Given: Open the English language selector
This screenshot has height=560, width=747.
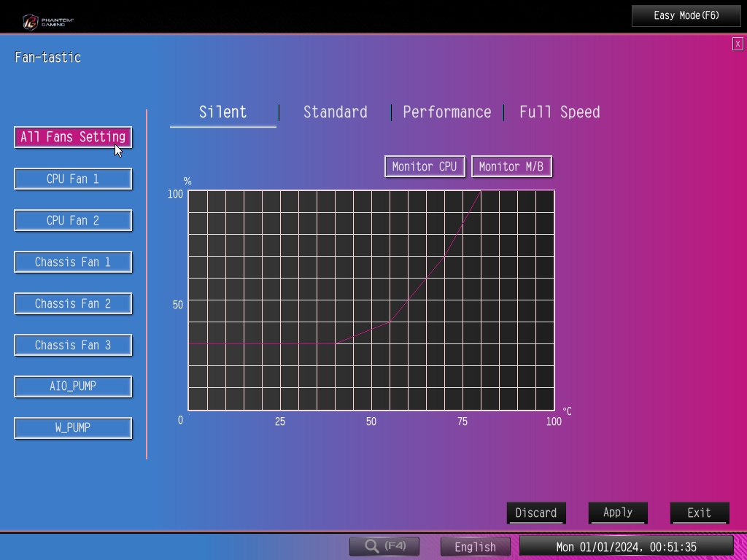Looking at the screenshot, I should click(476, 547).
